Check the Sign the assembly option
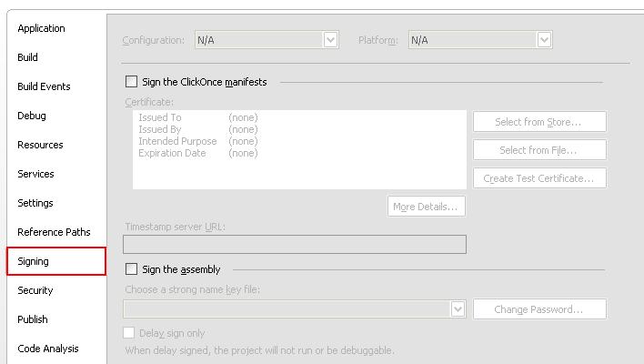The height and width of the screenshot is (364, 644). (131, 269)
